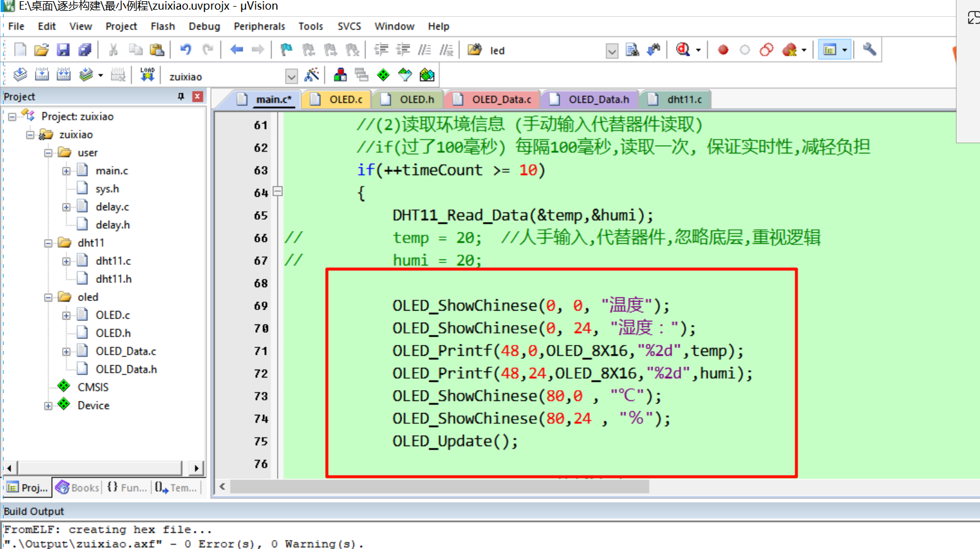Expand the OLED_Data.c file node
980x549 pixels.
66,352
